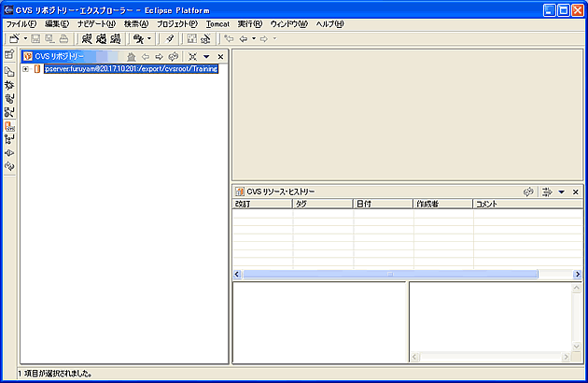Viewport: 588px width, 383px height.
Task: Select the pserver furuyam repository entry
Action: click(x=131, y=69)
